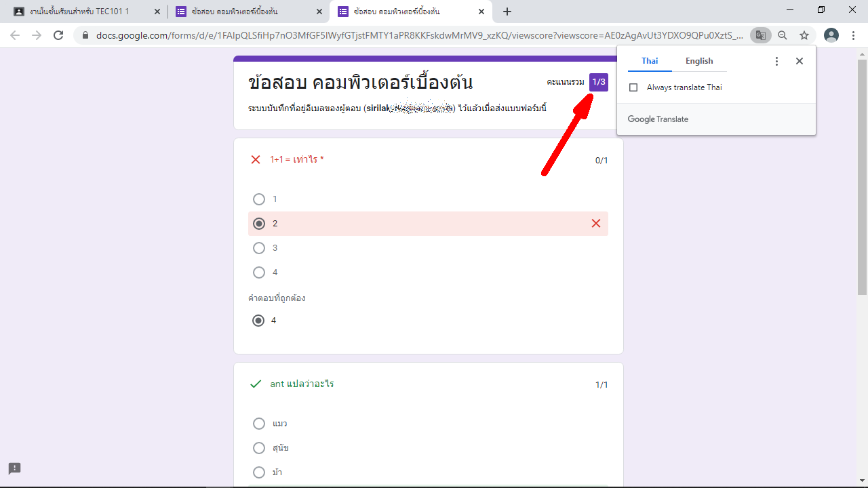Open the browser profile avatar icon
This screenshot has width=868, height=488.
pyautogui.click(x=831, y=35)
